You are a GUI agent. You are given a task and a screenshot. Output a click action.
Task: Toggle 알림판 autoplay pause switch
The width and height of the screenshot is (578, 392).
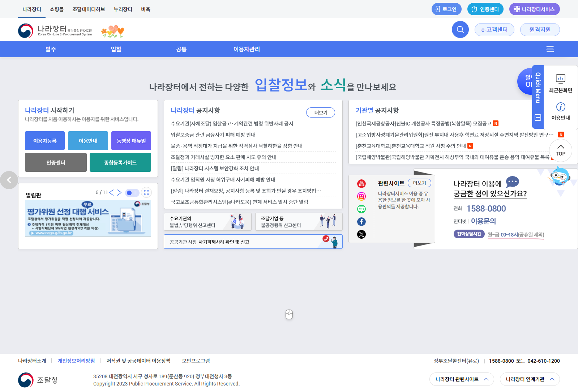pyautogui.click(x=132, y=193)
